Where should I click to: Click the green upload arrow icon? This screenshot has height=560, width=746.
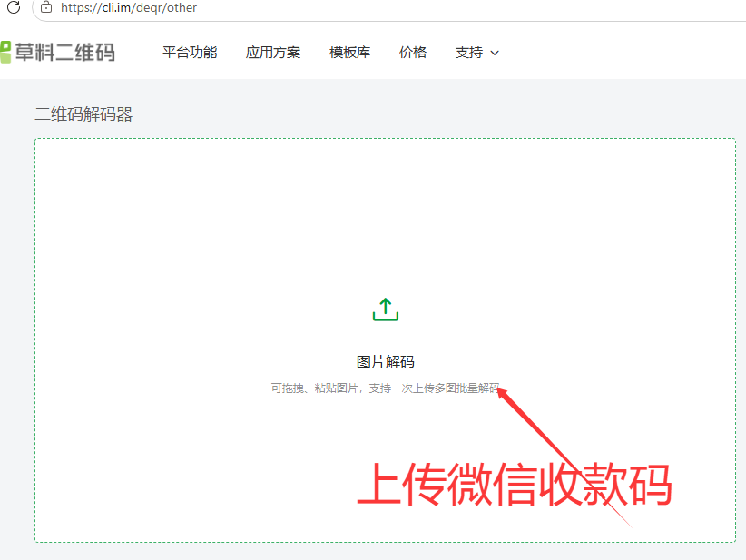click(386, 309)
